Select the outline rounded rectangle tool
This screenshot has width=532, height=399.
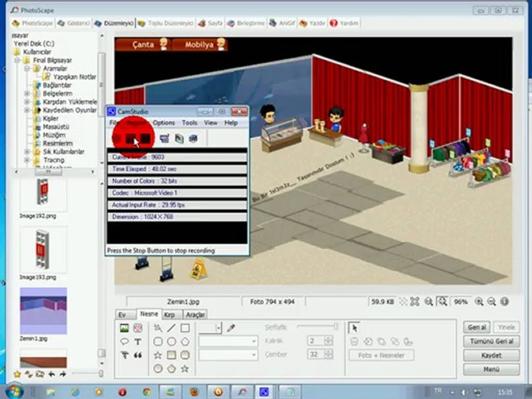[x=158, y=342]
